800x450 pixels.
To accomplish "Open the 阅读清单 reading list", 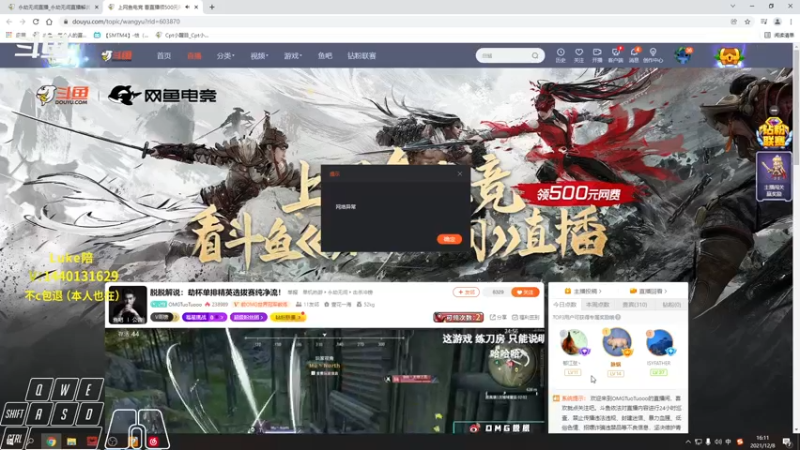I will point(779,35).
